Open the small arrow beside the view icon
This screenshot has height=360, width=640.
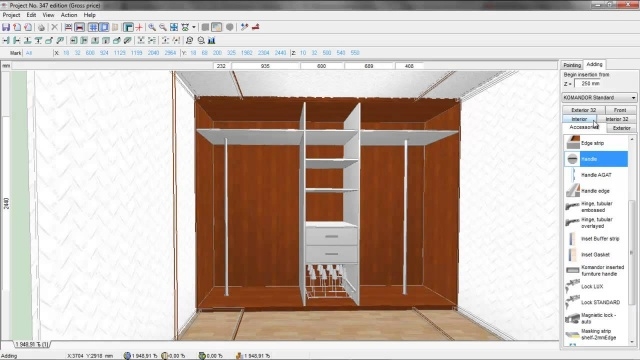tap(194, 27)
